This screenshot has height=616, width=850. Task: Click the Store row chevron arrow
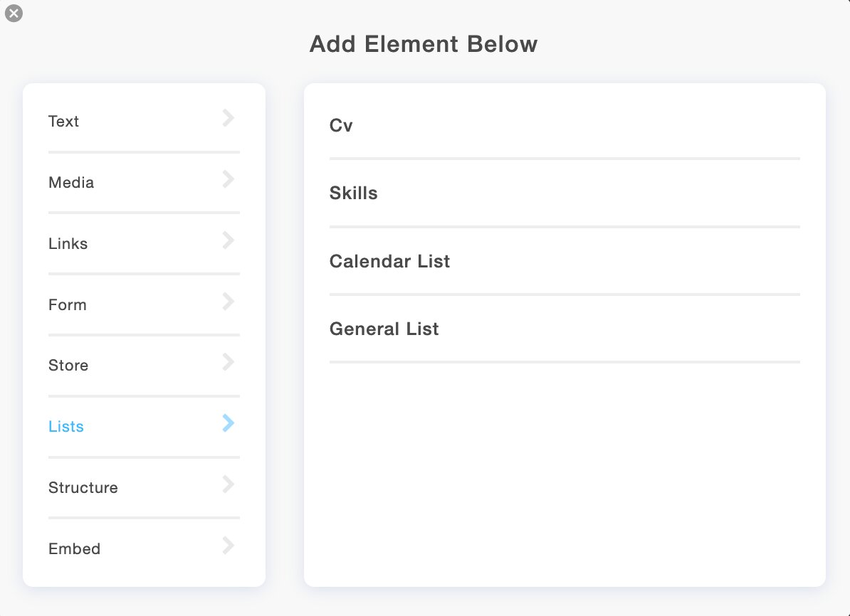229,362
